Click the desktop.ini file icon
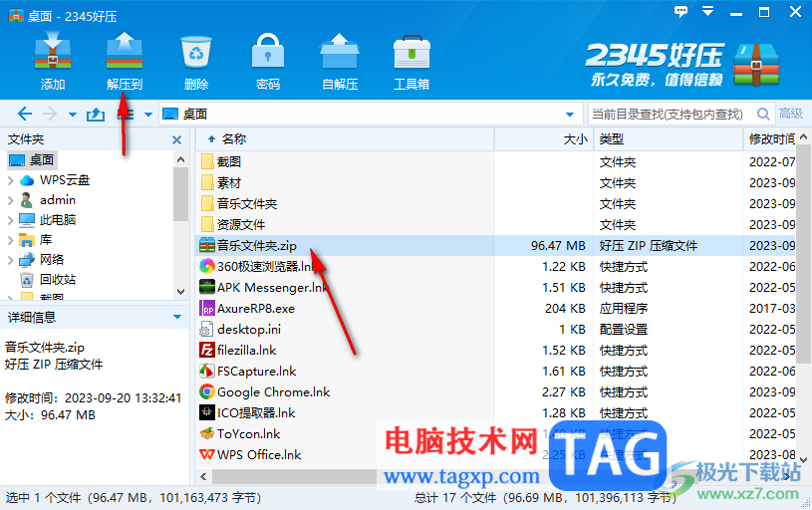Viewport: 812px width, 510px height. tap(207, 329)
